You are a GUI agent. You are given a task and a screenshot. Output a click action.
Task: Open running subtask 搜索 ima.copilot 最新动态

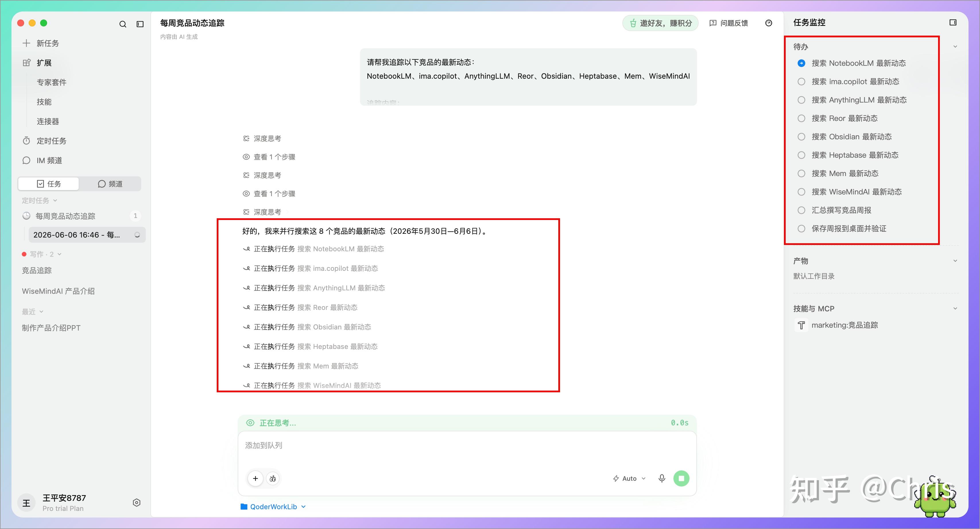coord(310,268)
